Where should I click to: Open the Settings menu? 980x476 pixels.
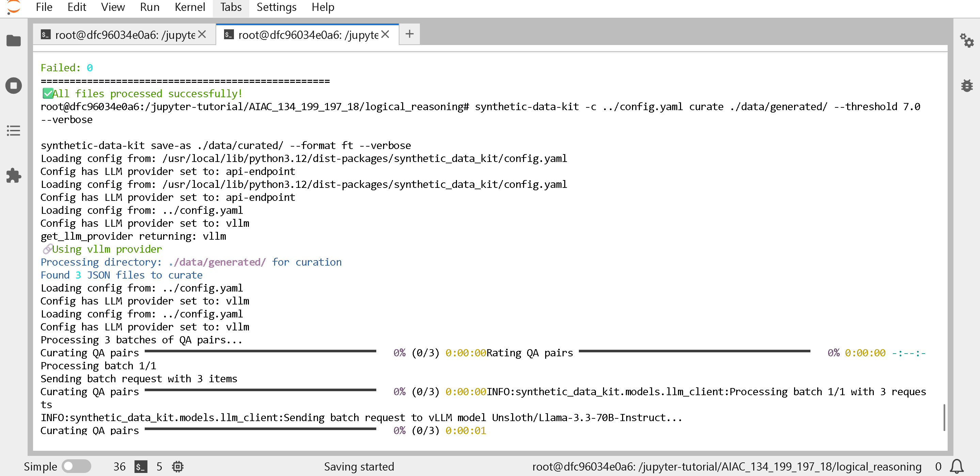point(276,7)
